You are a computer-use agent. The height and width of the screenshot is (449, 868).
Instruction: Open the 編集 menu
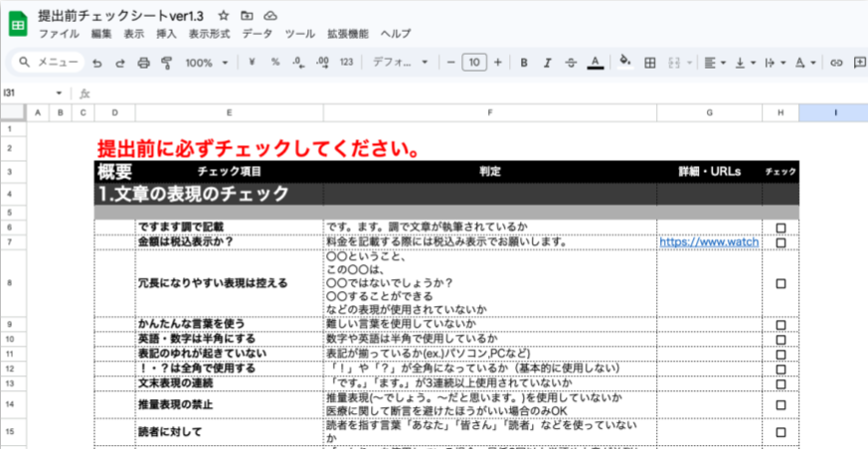(101, 34)
